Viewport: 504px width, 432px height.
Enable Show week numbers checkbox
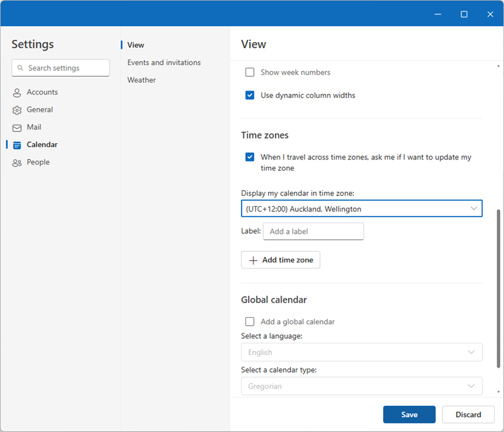250,72
